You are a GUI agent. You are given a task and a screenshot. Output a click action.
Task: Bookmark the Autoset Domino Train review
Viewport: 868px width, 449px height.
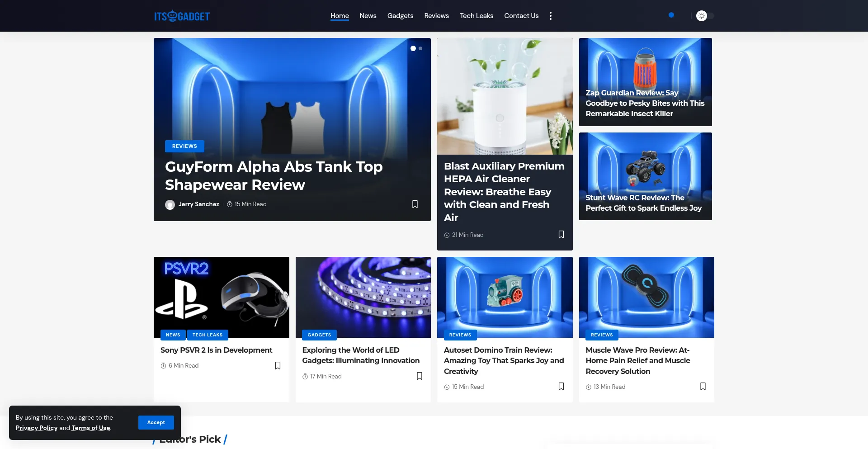coord(561,386)
